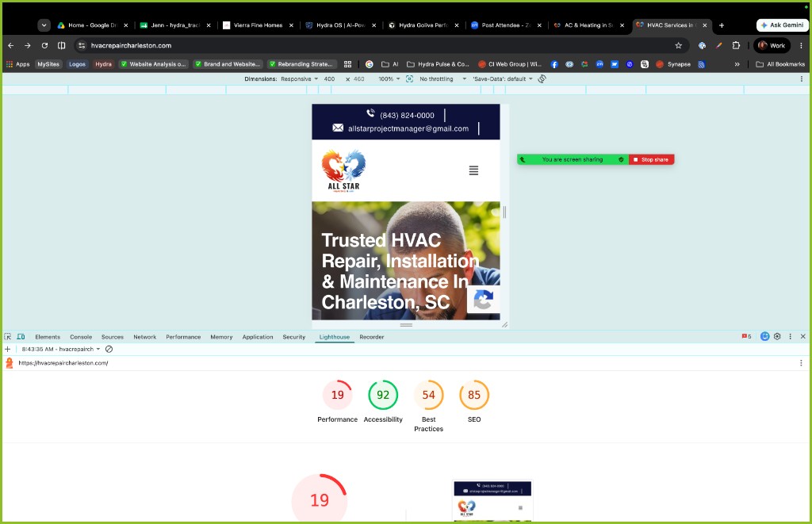Open the hamburger menu on the webpage
812x524 pixels.
pyautogui.click(x=473, y=170)
